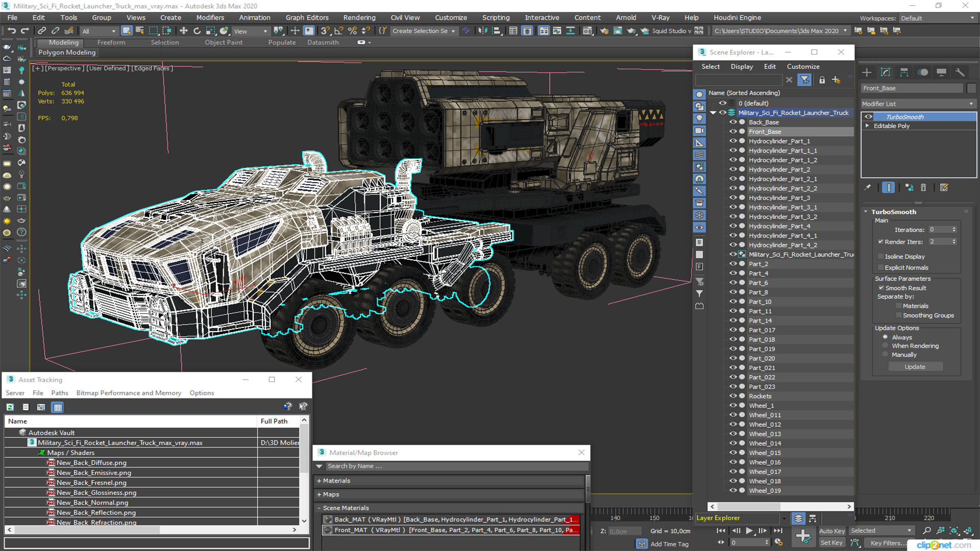Toggle the Angle Snap icon
The image size is (980, 551).
(338, 31)
